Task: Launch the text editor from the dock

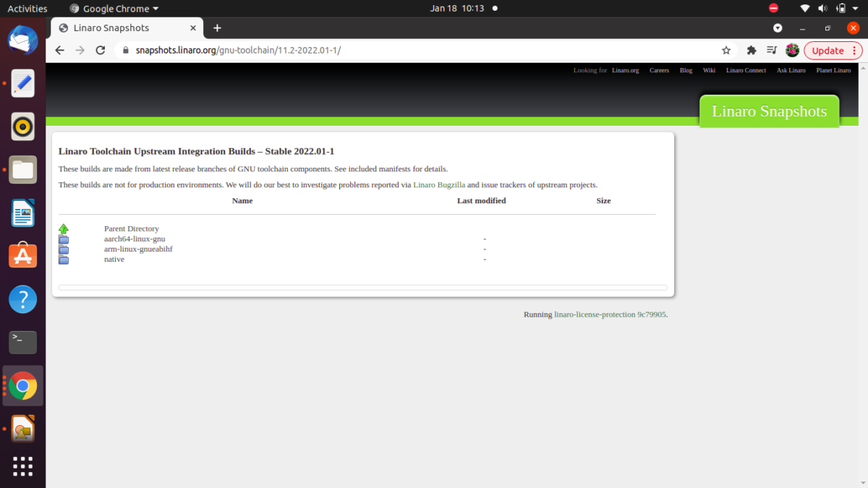Action: [22, 83]
